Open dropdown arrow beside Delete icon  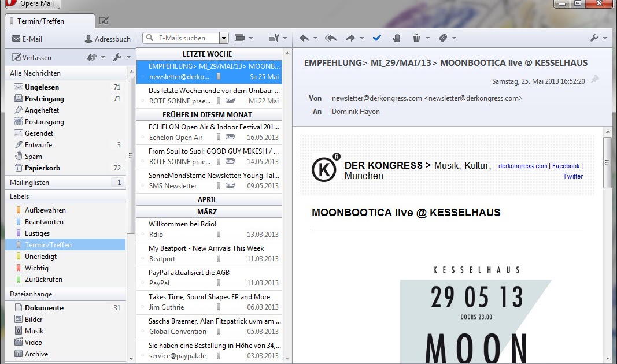[x=428, y=38]
